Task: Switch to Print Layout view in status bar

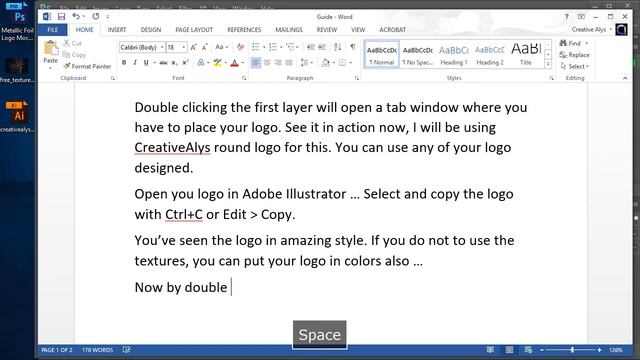Action: pos(509,350)
